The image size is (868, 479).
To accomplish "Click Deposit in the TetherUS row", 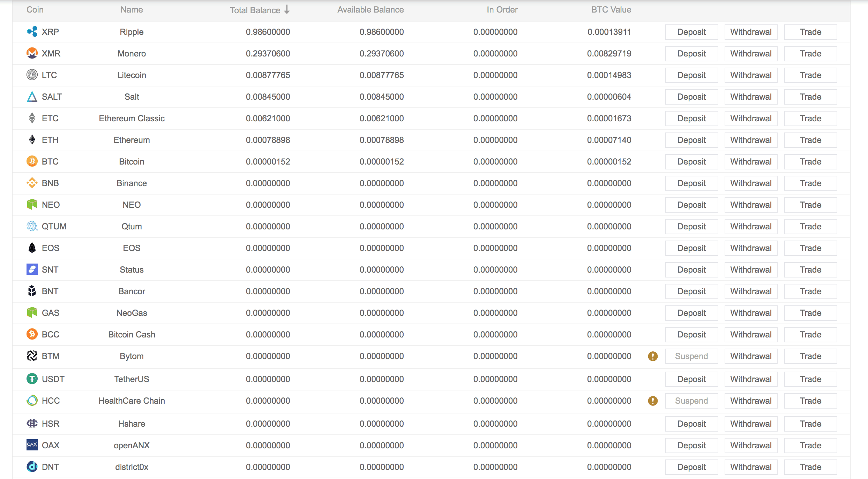I will pos(691,379).
